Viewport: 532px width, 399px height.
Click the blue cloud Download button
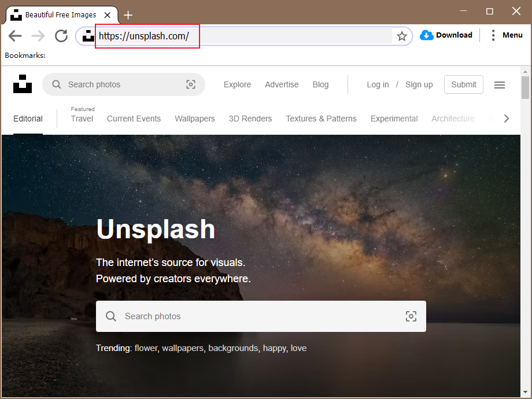click(x=446, y=35)
